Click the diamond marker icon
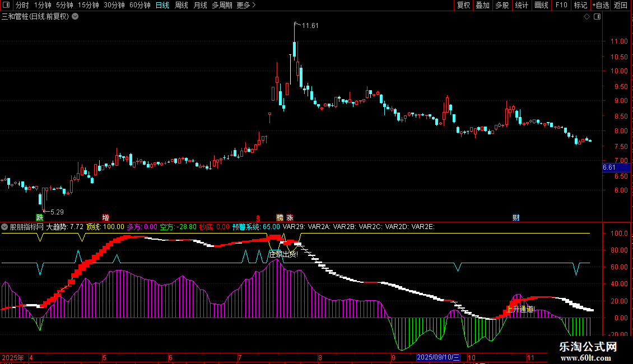This screenshot has width=633, height=364. point(587,17)
